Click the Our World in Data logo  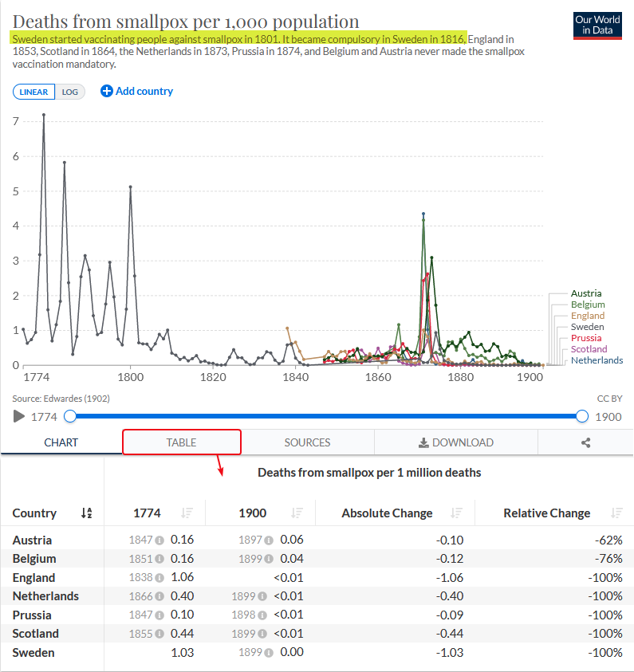tap(597, 26)
